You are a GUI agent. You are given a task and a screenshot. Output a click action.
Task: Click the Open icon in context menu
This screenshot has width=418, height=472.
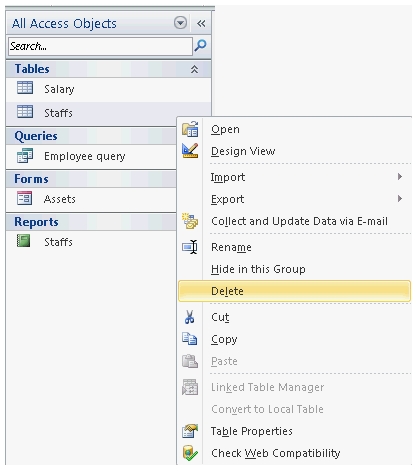190,129
